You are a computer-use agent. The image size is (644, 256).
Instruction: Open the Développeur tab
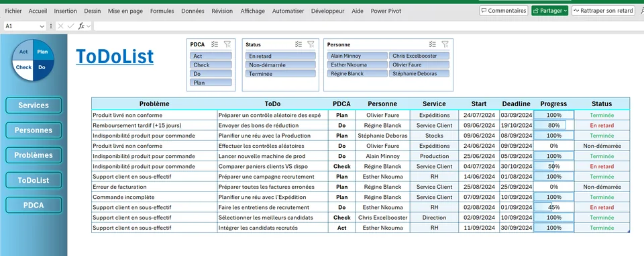point(328,11)
